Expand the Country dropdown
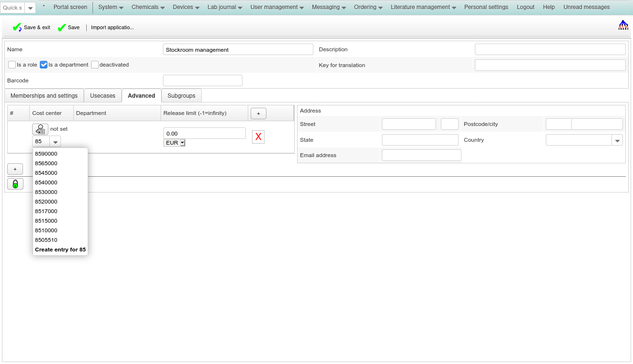This screenshot has width=633, height=364. pyautogui.click(x=618, y=140)
